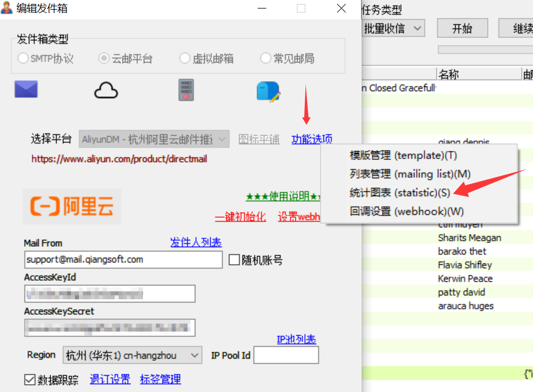Image resolution: width=533 pixels, height=392 pixels.
Task: Click the server virtual mailbox icon
Action: click(x=186, y=90)
